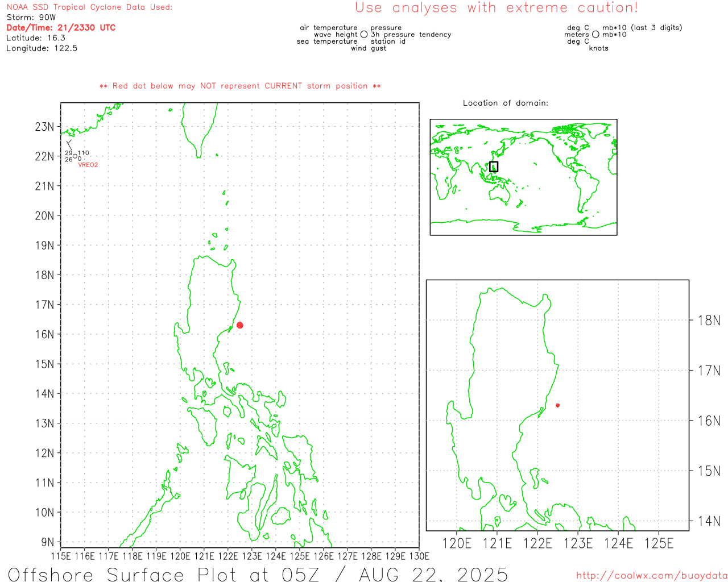The height and width of the screenshot is (582, 728).
Task: Click the 119E longitude axis label
Action: coord(156,556)
